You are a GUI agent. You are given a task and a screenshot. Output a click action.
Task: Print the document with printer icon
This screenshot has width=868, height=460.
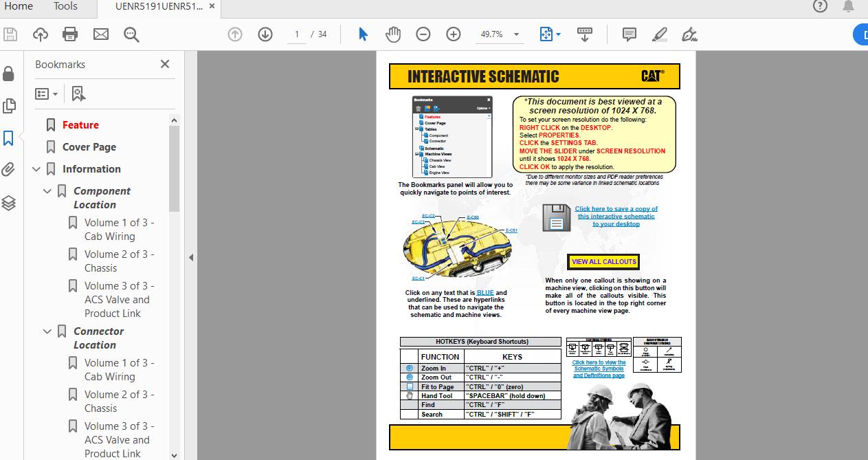coord(70,34)
